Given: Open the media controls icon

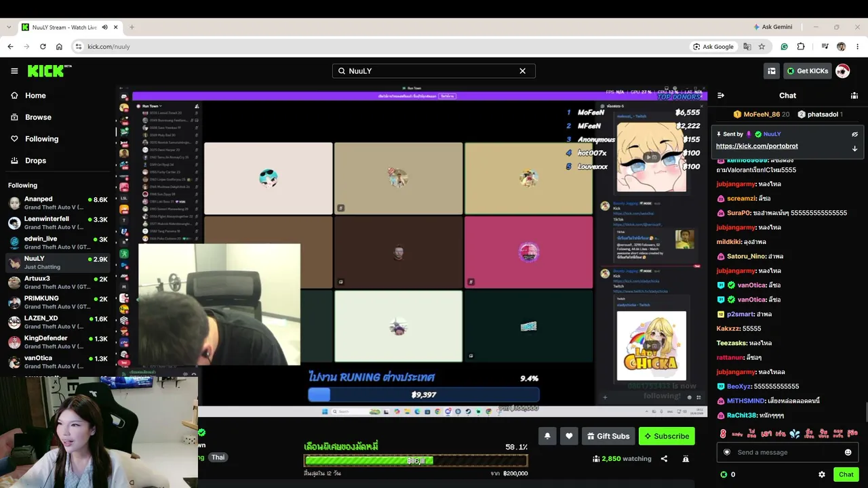Looking at the screenshot, I should [825, 47].
